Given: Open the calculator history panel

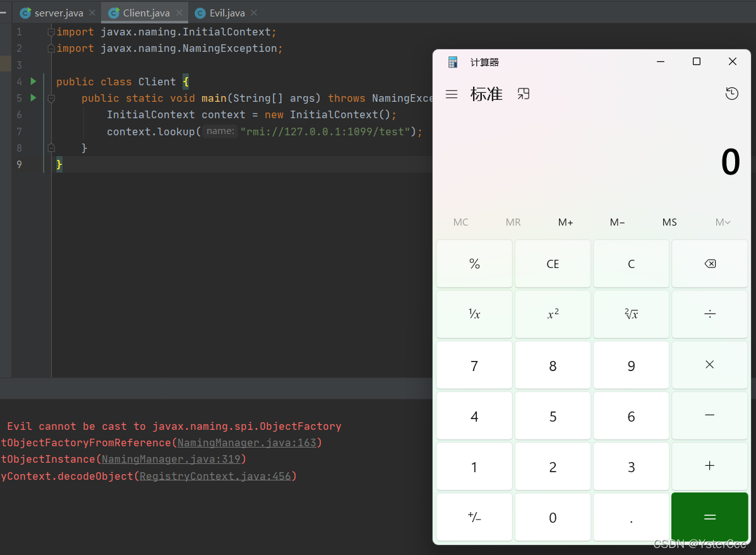Looking at the screenshot, I should [x=731, y=94].
